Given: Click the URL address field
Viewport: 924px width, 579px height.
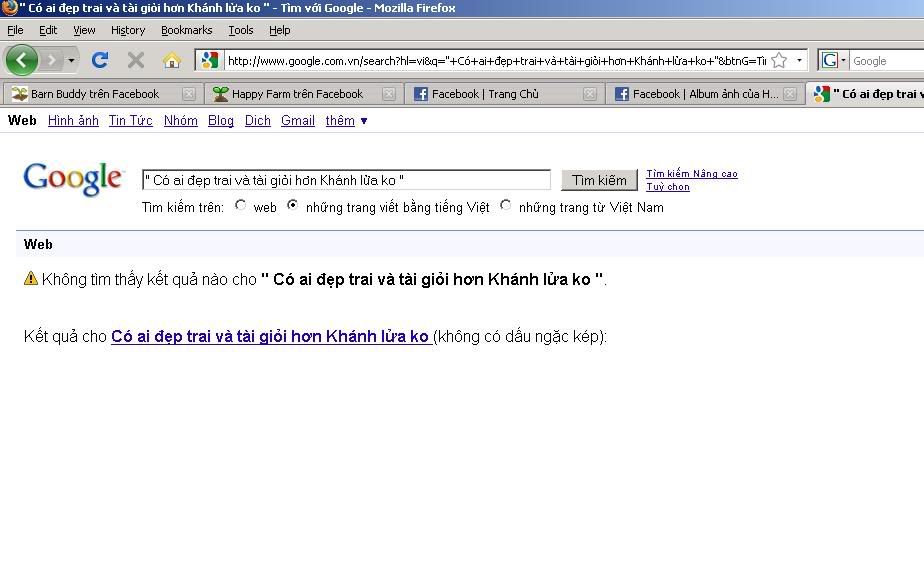Looking at the screenshot, I should tap(496, 61).
